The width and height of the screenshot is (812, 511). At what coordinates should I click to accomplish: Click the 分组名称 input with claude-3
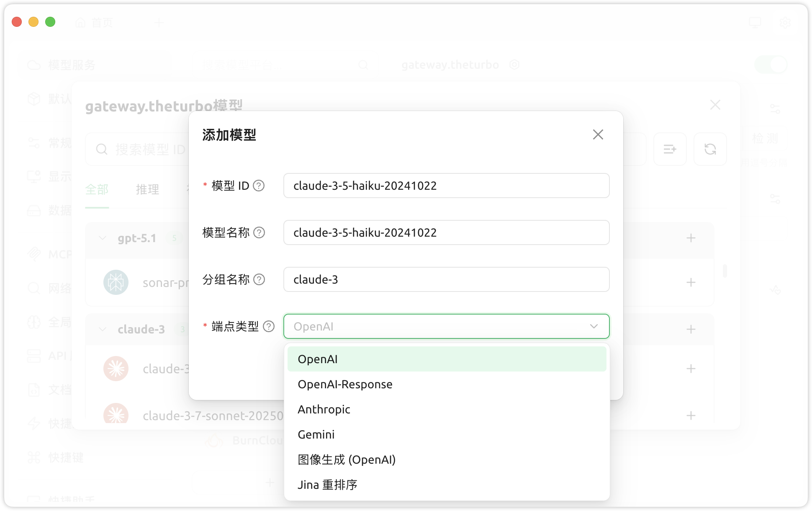click(446, 279)
